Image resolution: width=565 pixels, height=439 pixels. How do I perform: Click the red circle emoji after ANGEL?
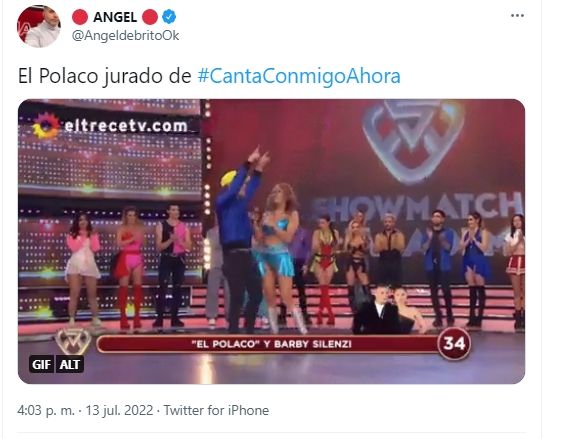click(150, 17)
